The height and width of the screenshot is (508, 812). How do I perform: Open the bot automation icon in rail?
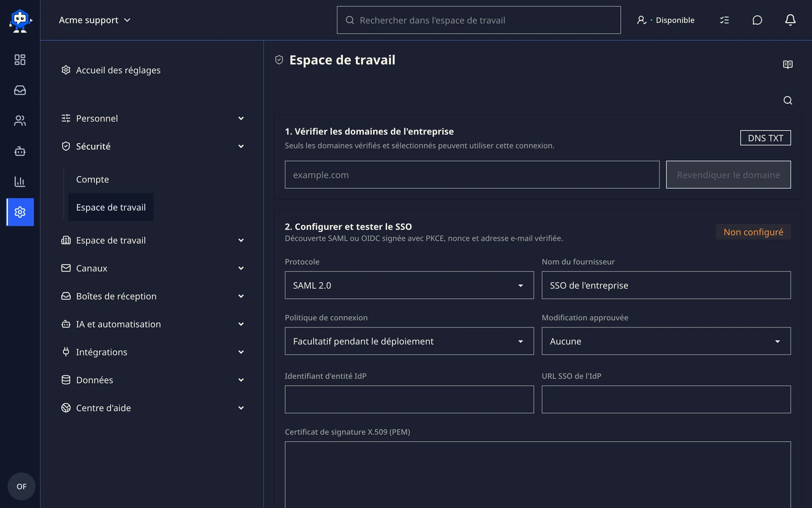tap(20, 151)
